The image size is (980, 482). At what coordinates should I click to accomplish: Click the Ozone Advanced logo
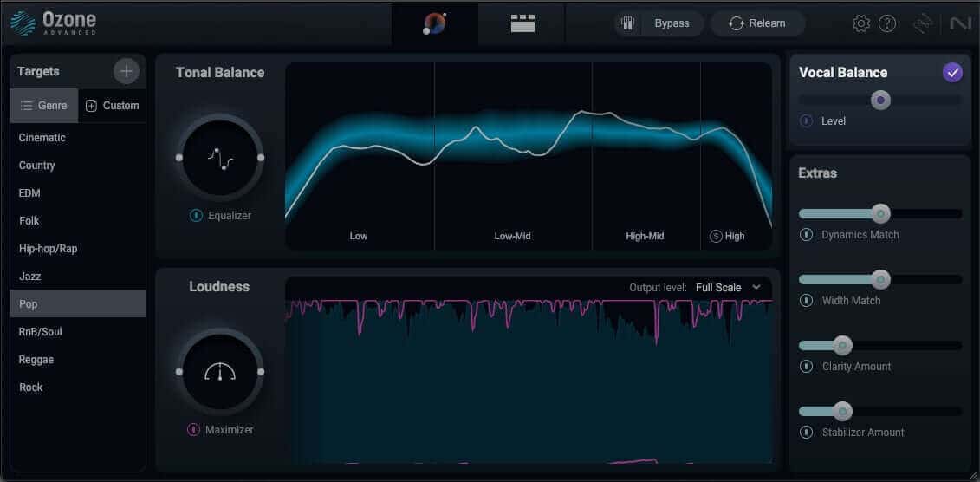(x=53, y=23)
